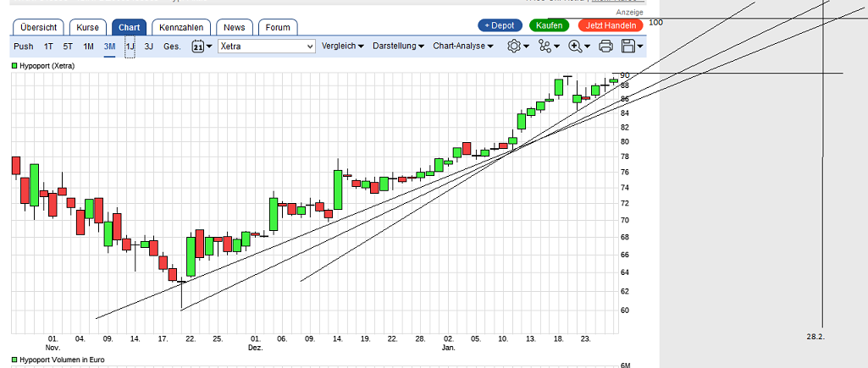Click the large green candle mid-December
868x368 pixels.
[338, 189]
